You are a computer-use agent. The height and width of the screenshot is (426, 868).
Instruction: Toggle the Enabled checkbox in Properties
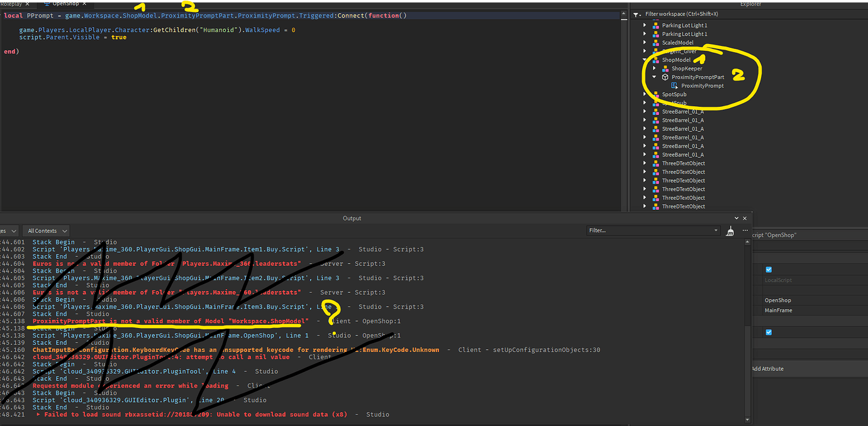[769, 269]
